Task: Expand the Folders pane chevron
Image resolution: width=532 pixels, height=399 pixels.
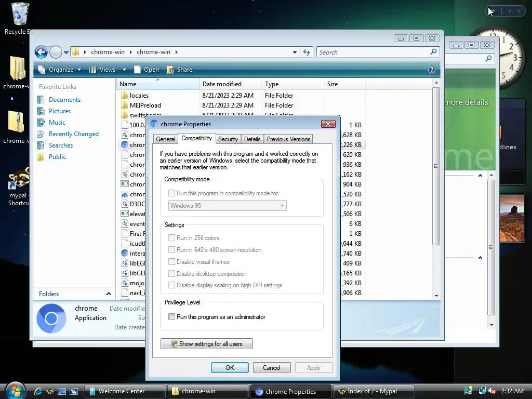Action: pyautogui.click(x=109, y=294)
